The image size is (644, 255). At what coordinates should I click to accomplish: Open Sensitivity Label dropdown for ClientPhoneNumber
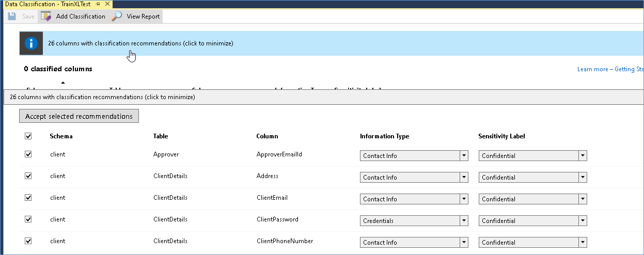click(533, 243)
